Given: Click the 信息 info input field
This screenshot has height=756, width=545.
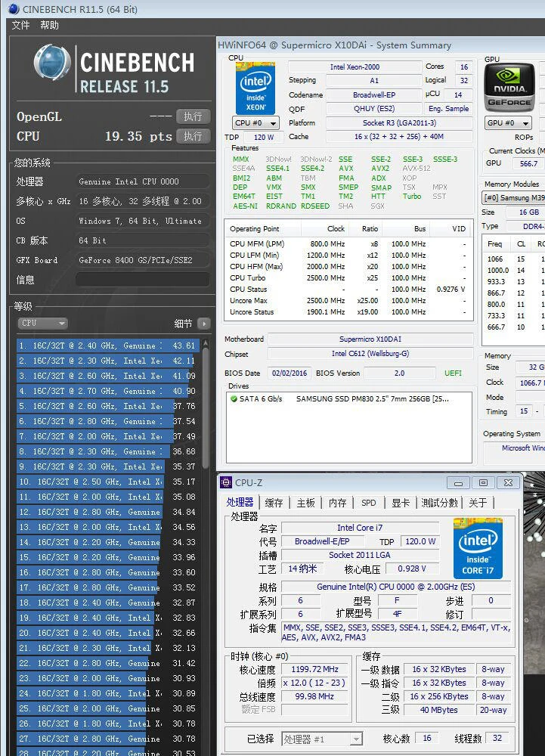Looking at the screenshot, I should click(142, 280).
